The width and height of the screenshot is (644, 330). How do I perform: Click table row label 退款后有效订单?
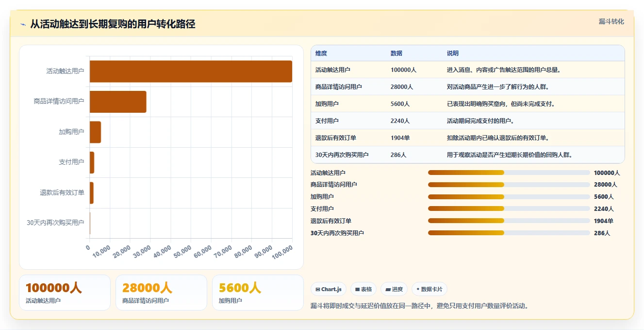pos(336,138)
